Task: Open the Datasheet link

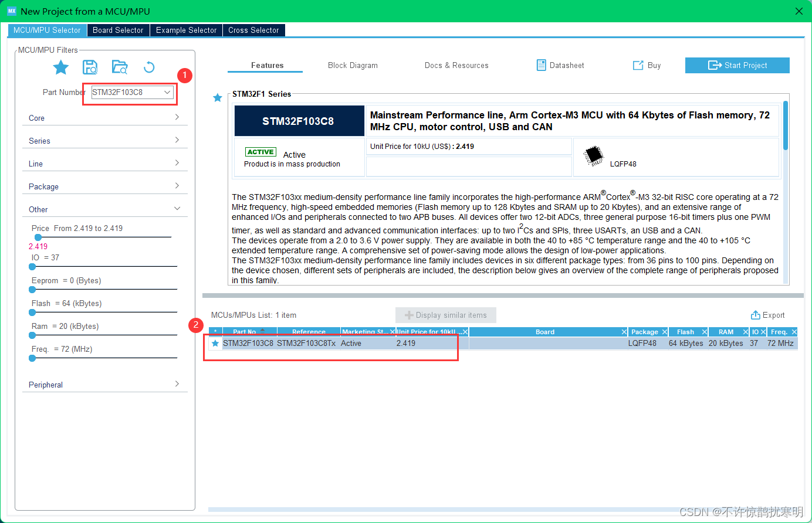Action: pyautogui.click(x=560, y=65)
